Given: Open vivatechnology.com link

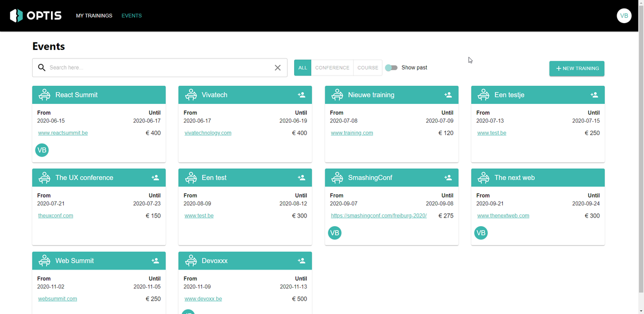Looking at the screenshot, I should 208,133.
